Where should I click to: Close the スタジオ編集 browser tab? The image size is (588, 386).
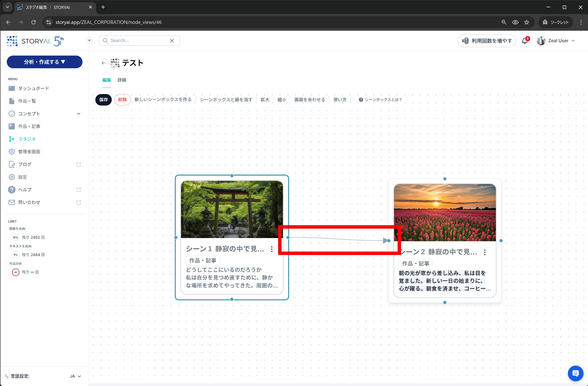[x=90, y=7]
